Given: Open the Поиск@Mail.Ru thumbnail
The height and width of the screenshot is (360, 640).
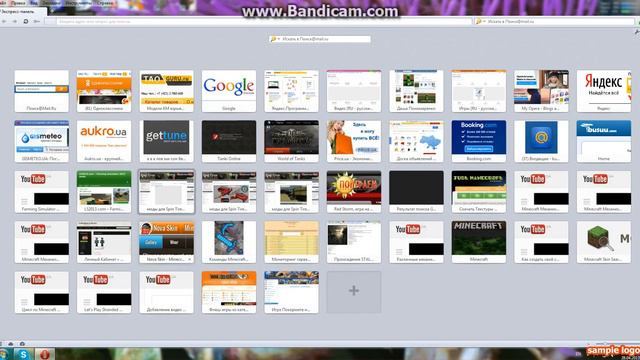Looking at the screenshot, I should [42, 91].
